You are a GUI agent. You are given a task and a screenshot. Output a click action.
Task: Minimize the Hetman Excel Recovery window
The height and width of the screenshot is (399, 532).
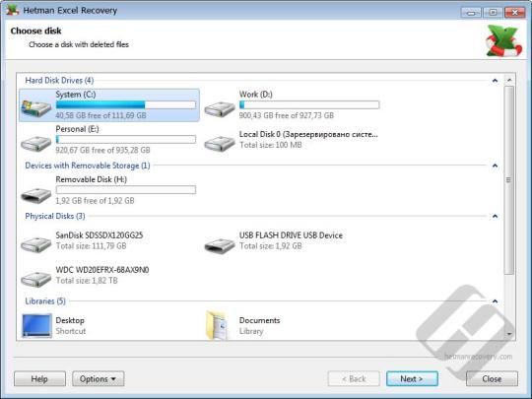pos(471,12)
